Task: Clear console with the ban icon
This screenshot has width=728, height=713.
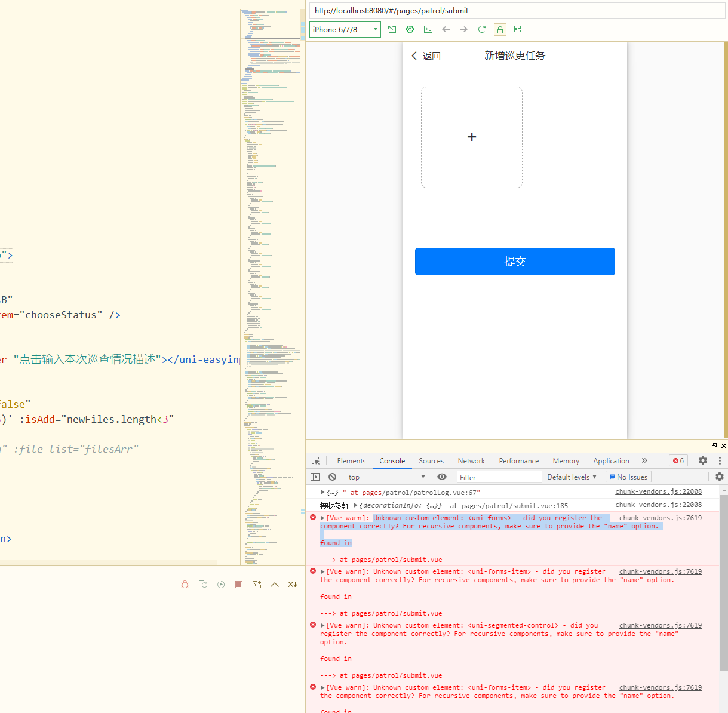Action: [332, 477]
